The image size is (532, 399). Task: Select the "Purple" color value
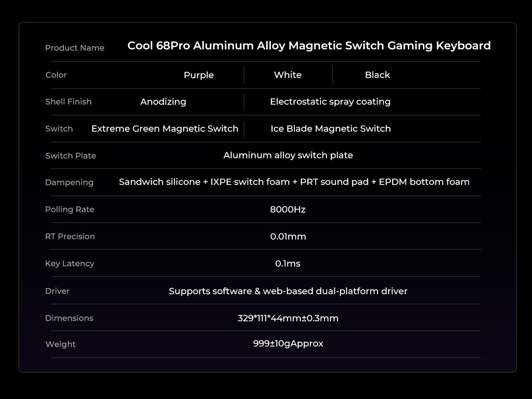(x=199, y=76)
